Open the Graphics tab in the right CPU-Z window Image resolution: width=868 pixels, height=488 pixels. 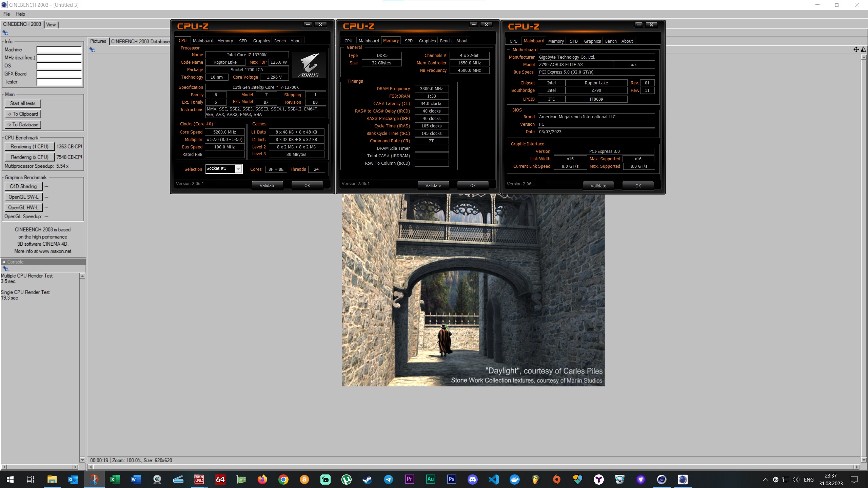(592, 41)
